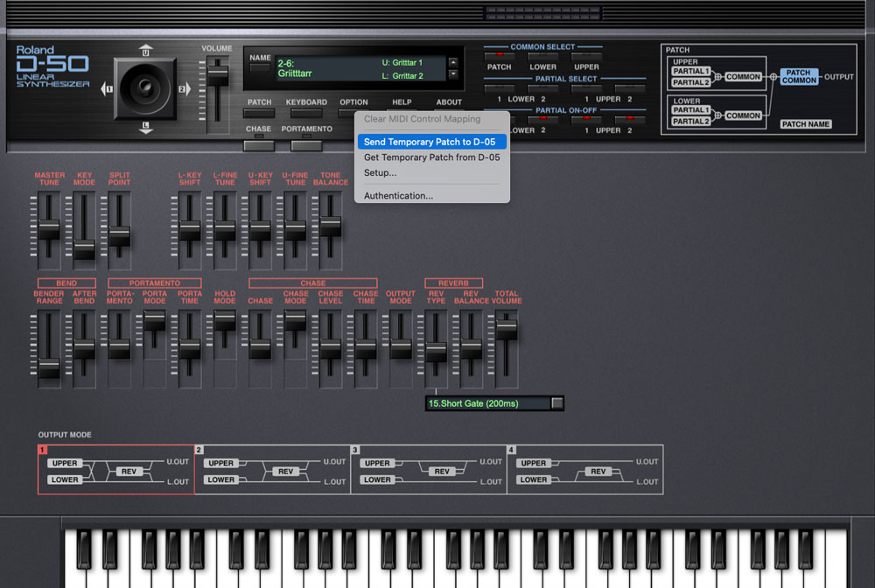Click the KEY MODE slider handle
Screen dimensions: 875x588
(x=84, y=249)
